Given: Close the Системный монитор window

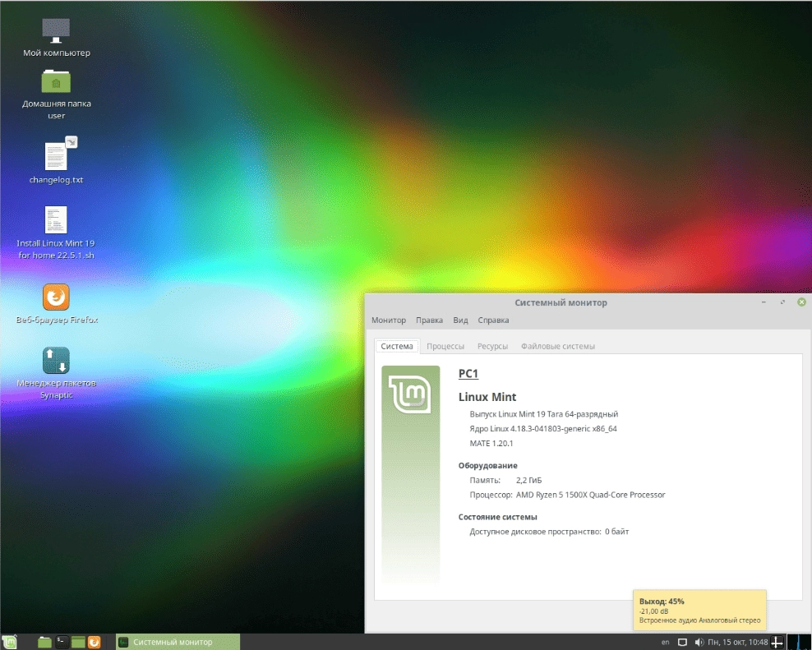Looking at the screenshot, I should point(801,302).
